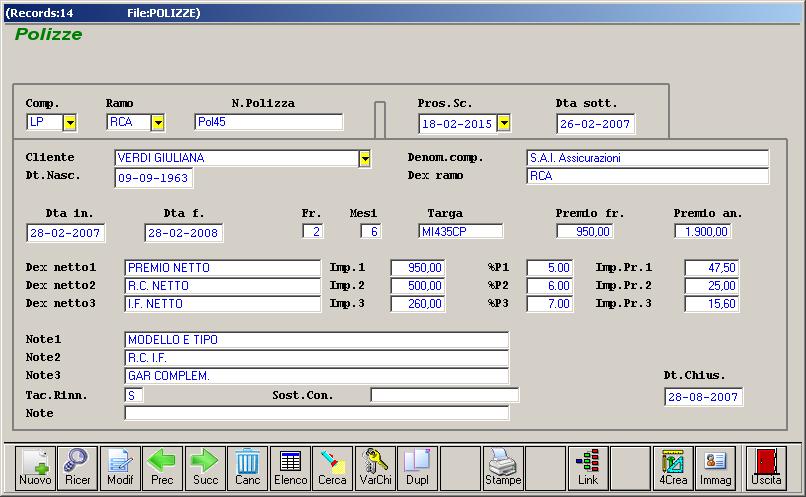
Task: Open the Ricer search tool
Action: coord(78,468)
